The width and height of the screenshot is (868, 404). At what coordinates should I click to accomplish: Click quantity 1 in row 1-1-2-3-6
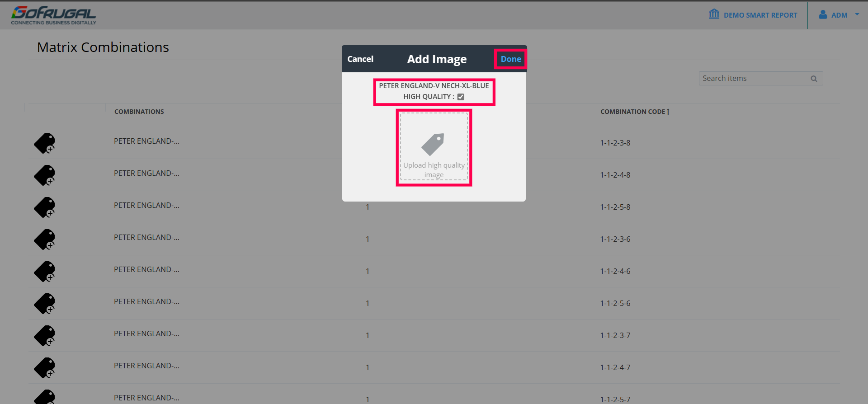(x=368, y=239)
